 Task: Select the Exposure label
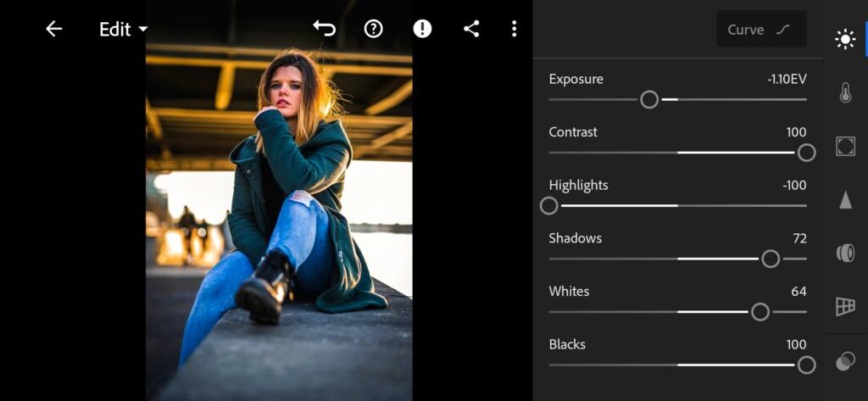tap(576, 79)
